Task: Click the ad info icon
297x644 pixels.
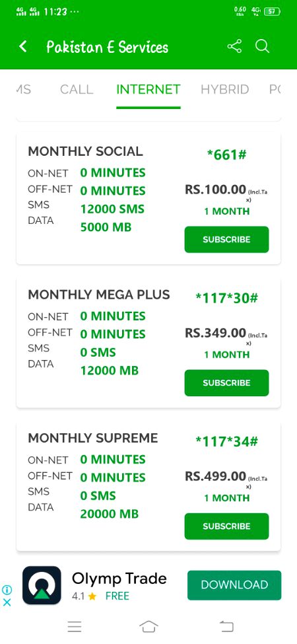Action: (7, 590)
